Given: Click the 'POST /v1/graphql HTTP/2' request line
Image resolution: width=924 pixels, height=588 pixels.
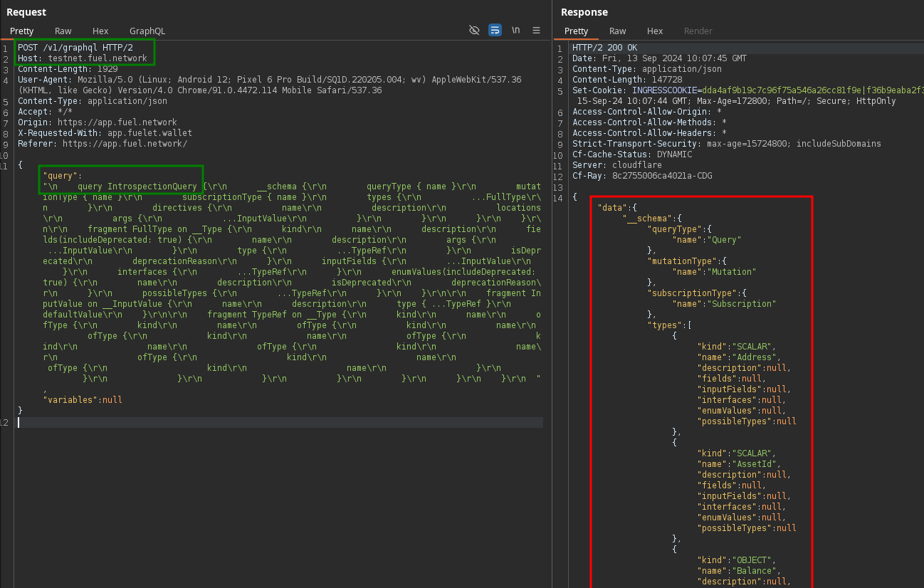Looking at the screenshot, I should point(75,48).
